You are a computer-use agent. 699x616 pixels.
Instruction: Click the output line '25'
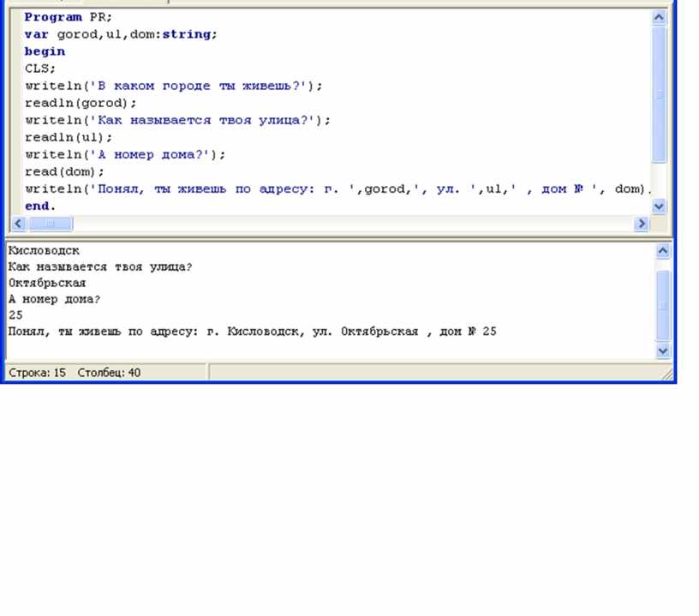click(15, 315)
